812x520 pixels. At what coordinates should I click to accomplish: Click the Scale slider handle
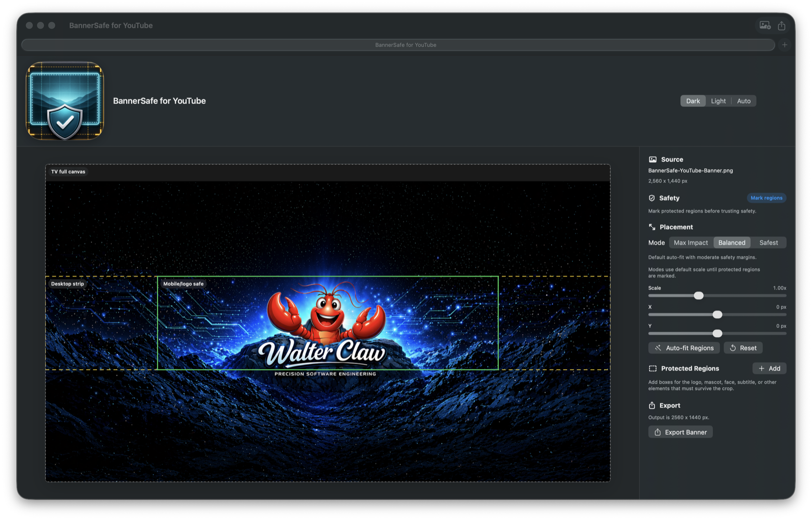pyautogui.click(x=698, y=296)
